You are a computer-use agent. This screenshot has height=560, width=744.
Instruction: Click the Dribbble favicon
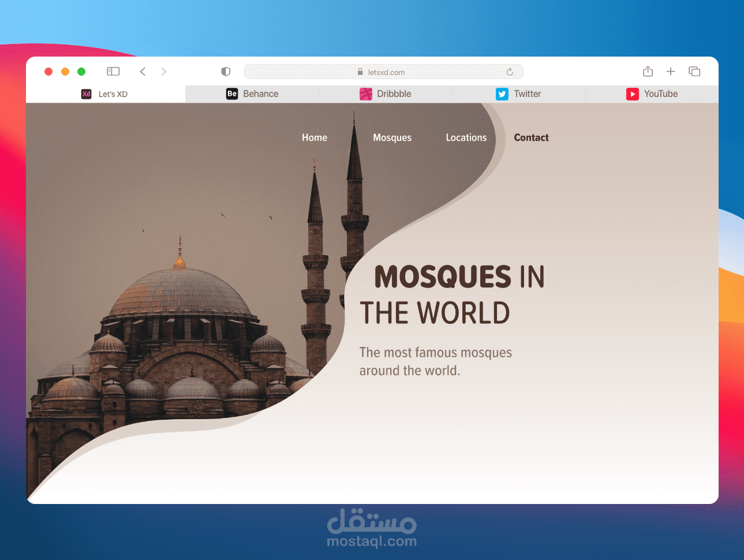point(366,94)
